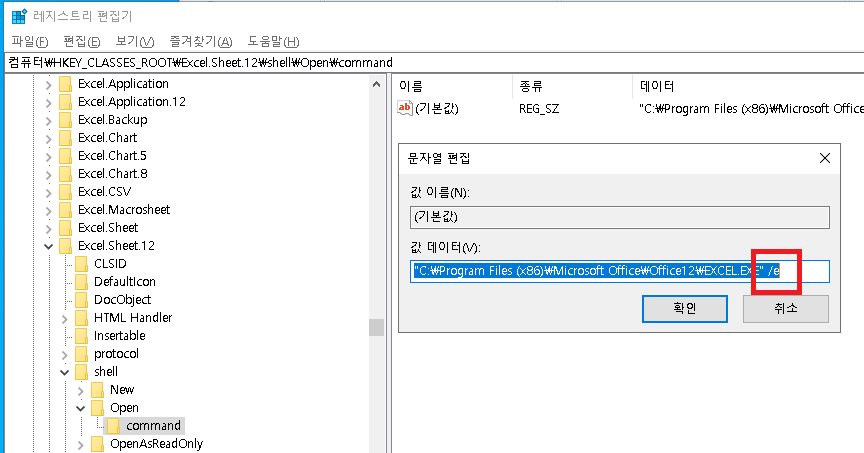Click the registry path address bar
Screen dimensions: 864x453
432,62
